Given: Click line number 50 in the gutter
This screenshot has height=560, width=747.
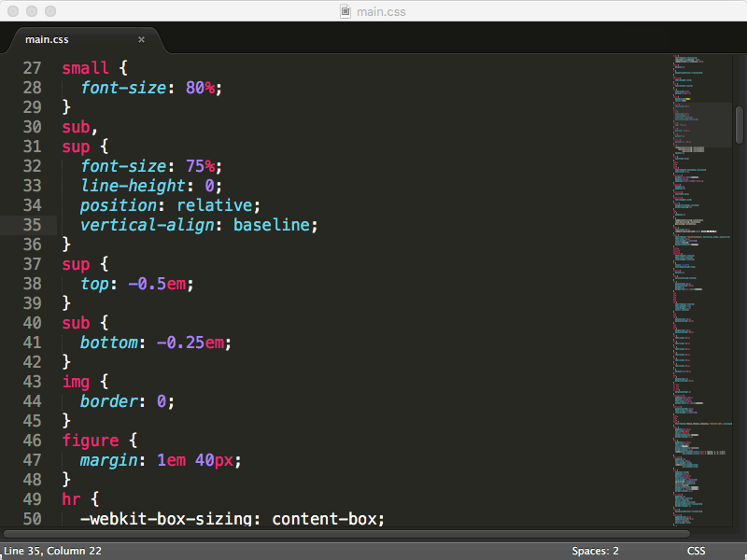Looking at the screenshot, I should [x=33, y=519].
